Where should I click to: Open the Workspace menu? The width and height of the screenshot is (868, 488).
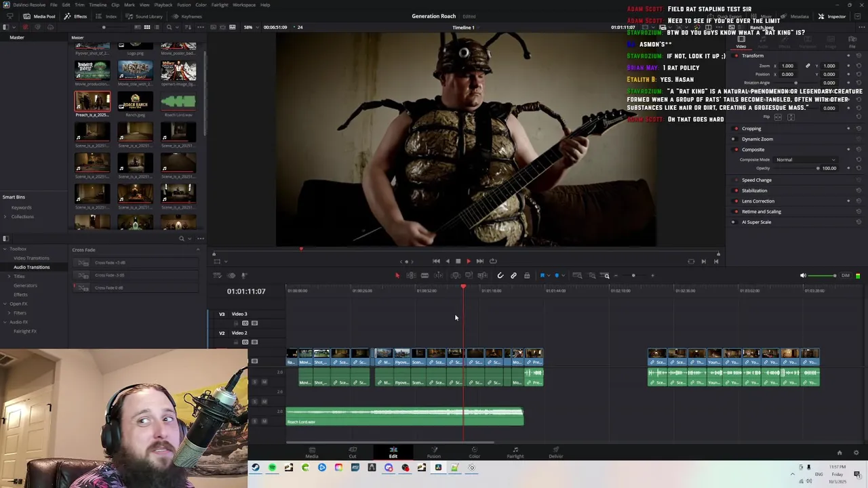[x=244, y=5]
